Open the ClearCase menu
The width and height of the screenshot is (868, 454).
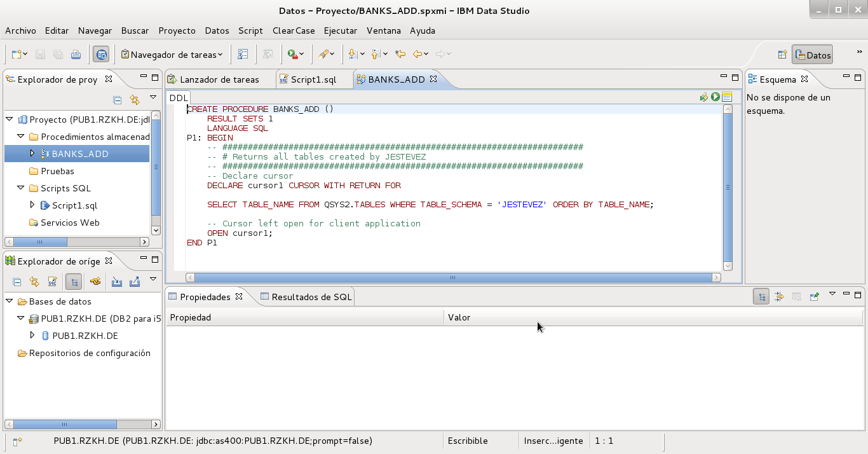(294, 31)
